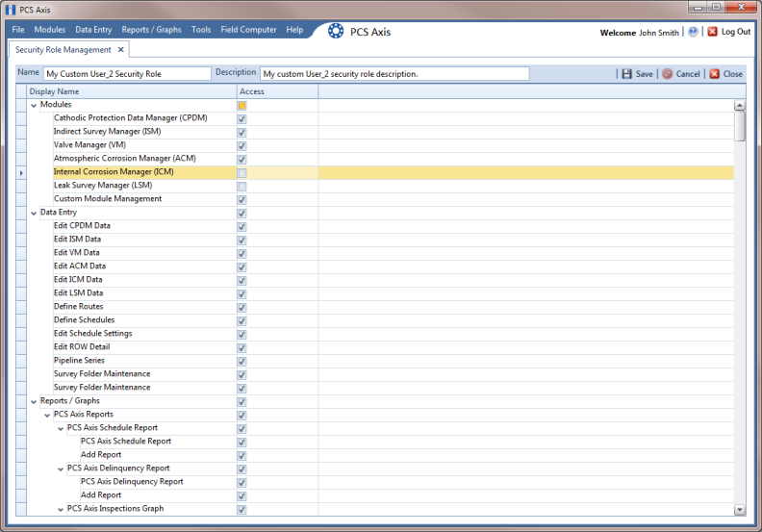Click the Close button label
Viewport: 762px width, 532px height.
732,74
